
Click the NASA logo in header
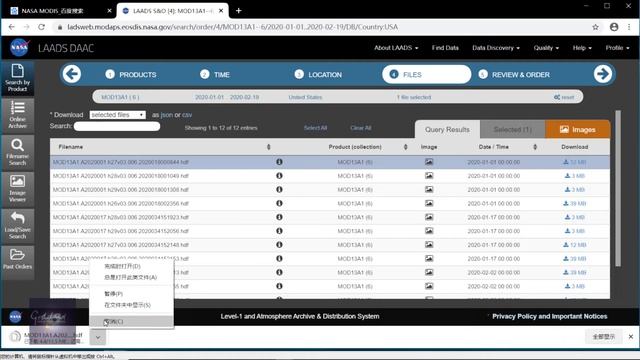[19, 48]
